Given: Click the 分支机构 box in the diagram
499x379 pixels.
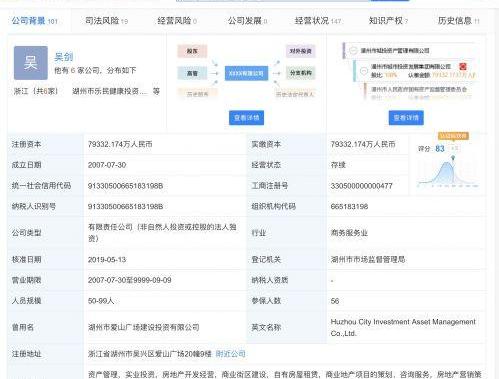Looking at the screenshot, I should tap(300, 73).
